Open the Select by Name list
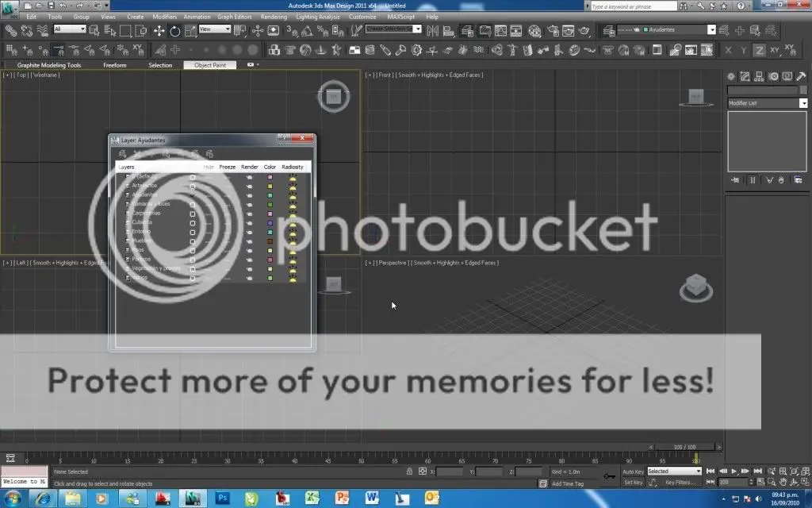Image resolution: width=812 pixels, height=508 pixels. pyautogui.click(x=109, y=31)
